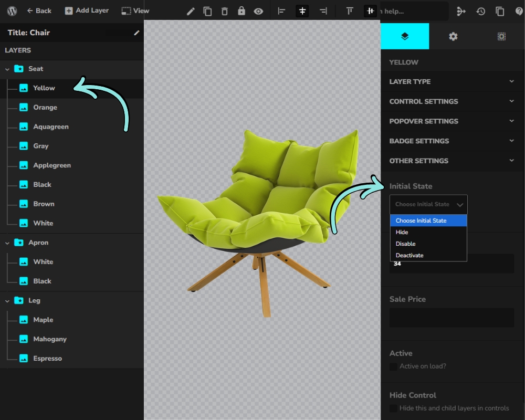This screenshot has width=525, height=420.
Task: Edit the title with the pencil icon
Action: 136,33
